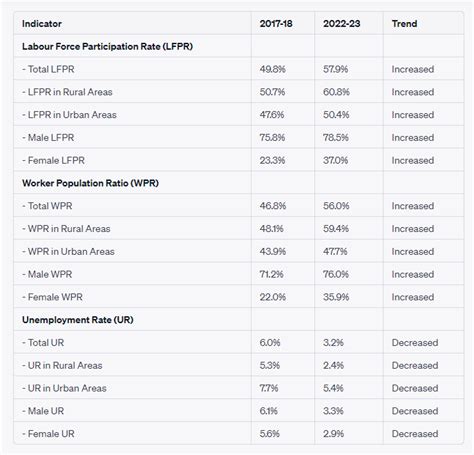Click the UR in Rural Areas label

(62, 365)
